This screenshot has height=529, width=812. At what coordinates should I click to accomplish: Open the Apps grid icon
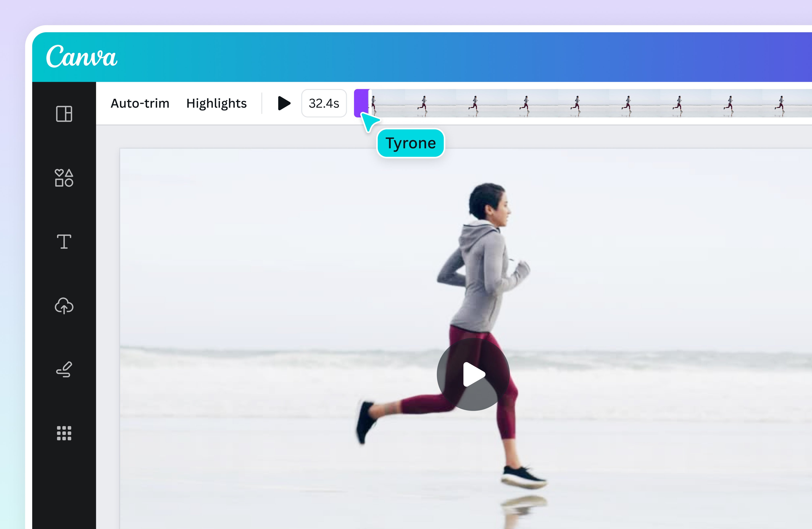pyautogui.click(x=64, y=433)
